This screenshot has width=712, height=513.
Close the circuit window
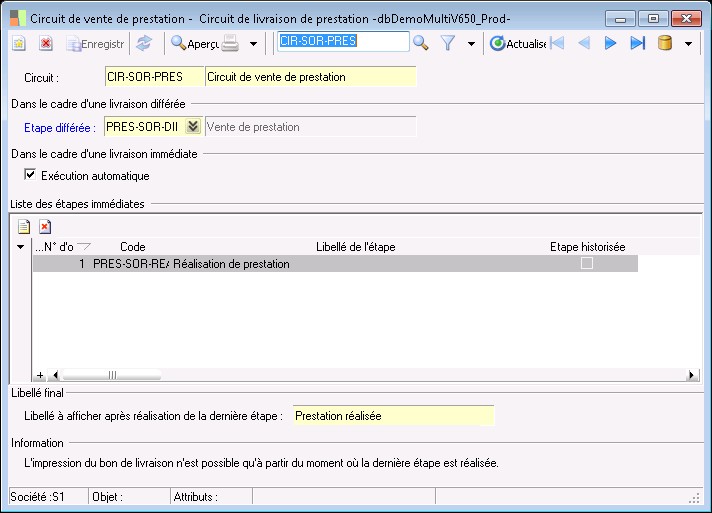[x=687, y=19]
